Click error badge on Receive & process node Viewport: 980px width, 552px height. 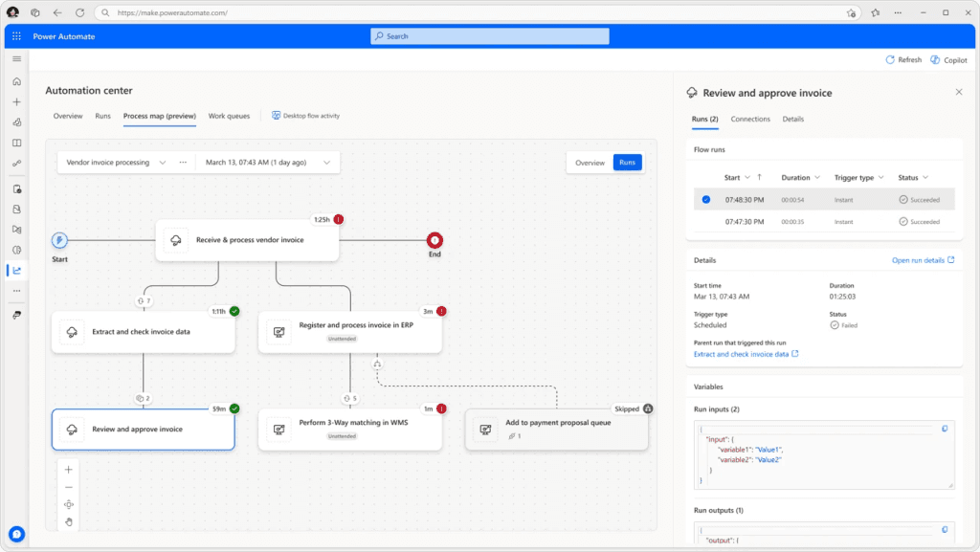(338, 220)
